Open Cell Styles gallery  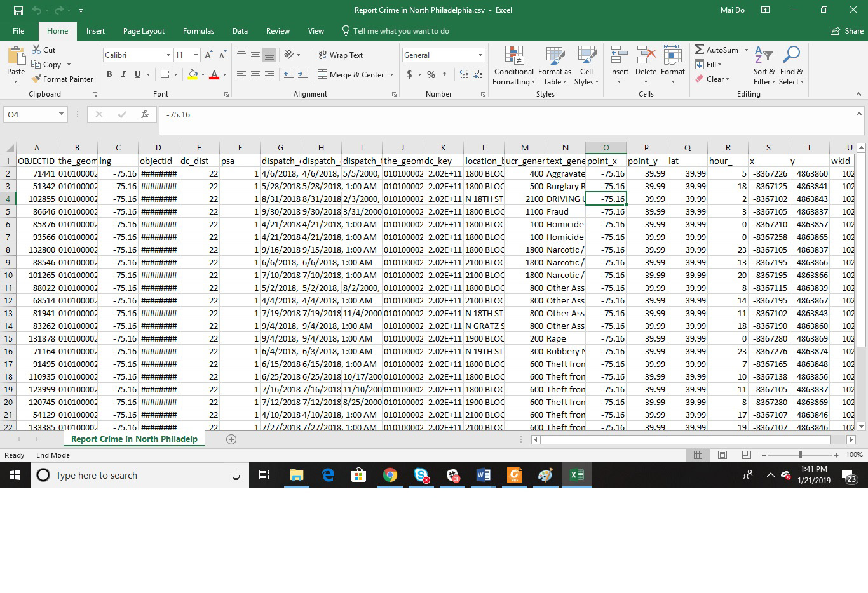[x=586, y=65]
